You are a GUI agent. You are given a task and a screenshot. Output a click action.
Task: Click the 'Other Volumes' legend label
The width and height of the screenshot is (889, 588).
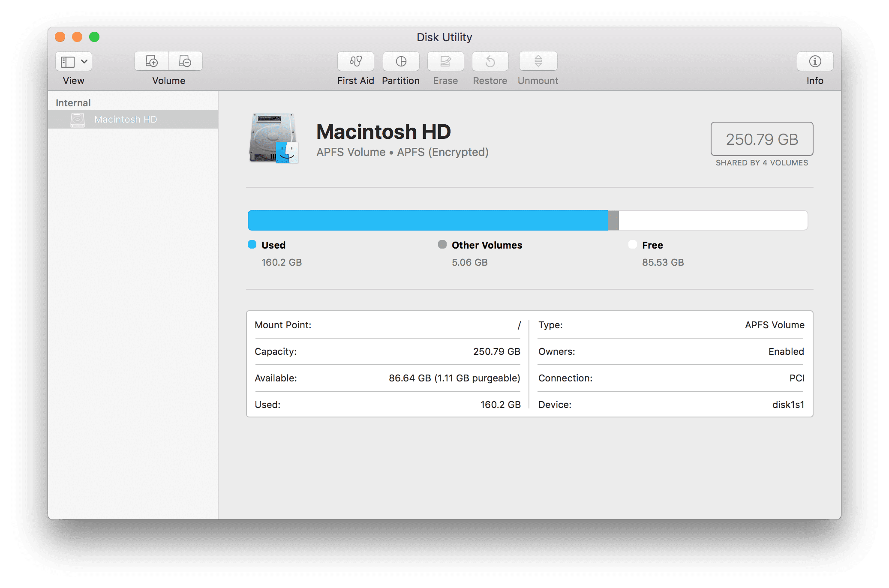pos(487,245)
